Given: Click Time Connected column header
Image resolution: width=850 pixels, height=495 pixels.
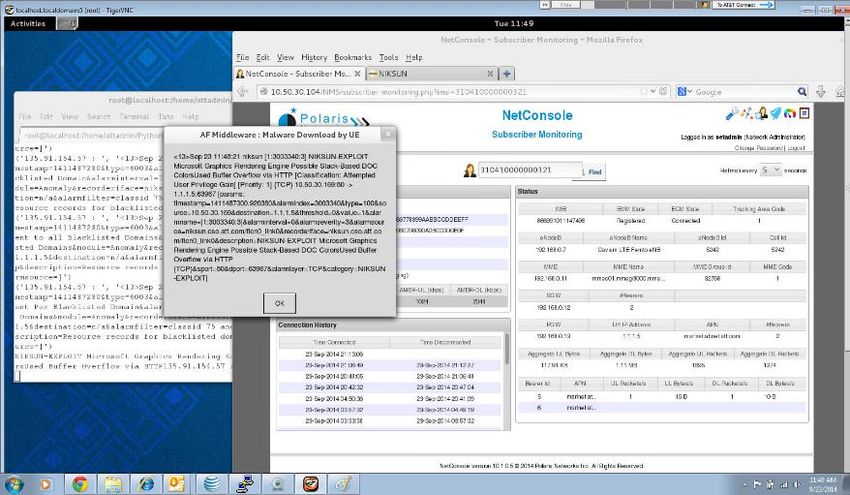Looking at the screenshot, I should [x=334, y=342].
